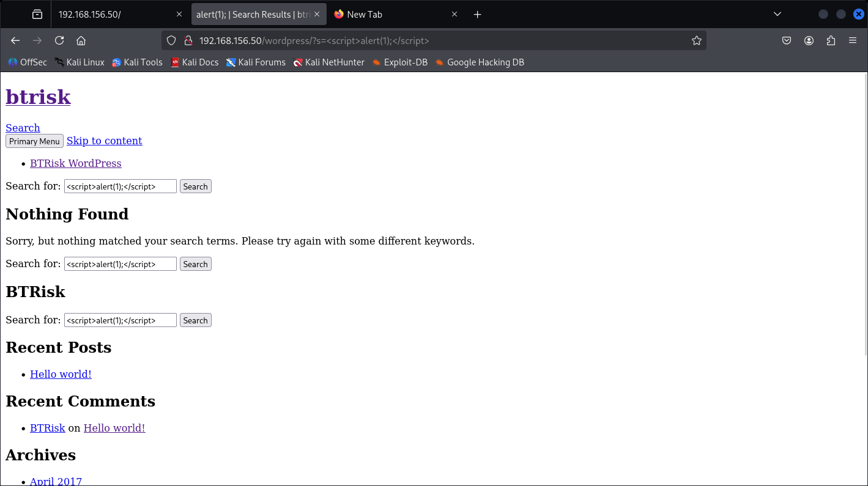Minimize the Firefox window
The height and width of the screenshot is (486, 868).
(823, 14)
